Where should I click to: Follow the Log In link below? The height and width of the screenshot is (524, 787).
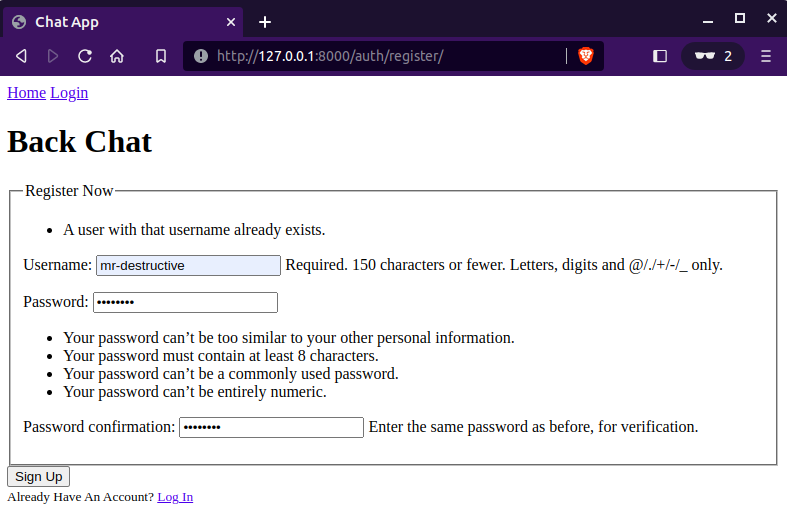coord(175,497)
